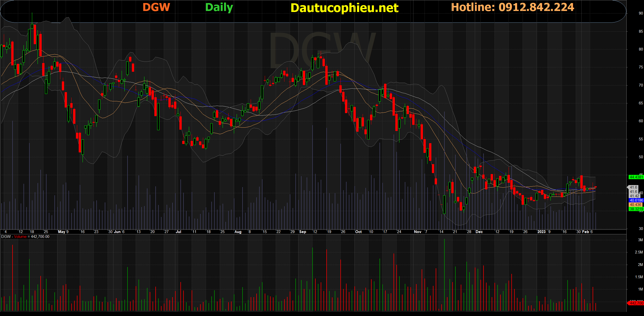Click the DGW ticker title

[x=156, y=7]
